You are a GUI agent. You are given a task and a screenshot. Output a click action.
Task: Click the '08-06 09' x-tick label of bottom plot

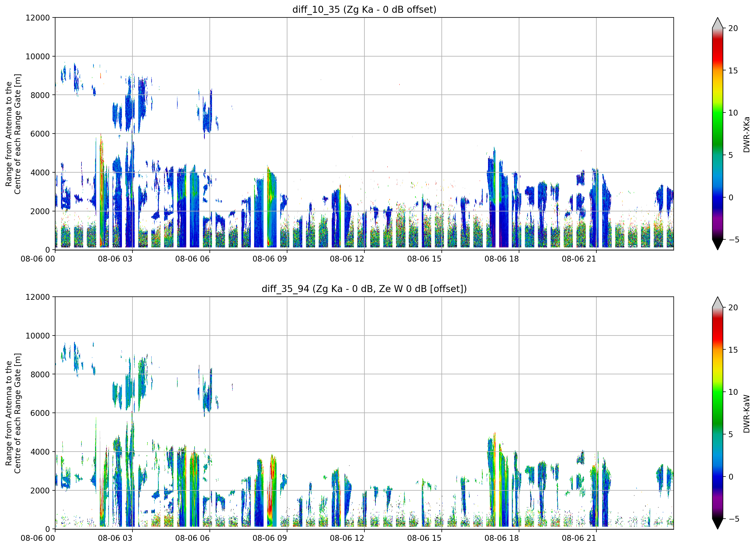pyautogui.click(x=270, y=538)
